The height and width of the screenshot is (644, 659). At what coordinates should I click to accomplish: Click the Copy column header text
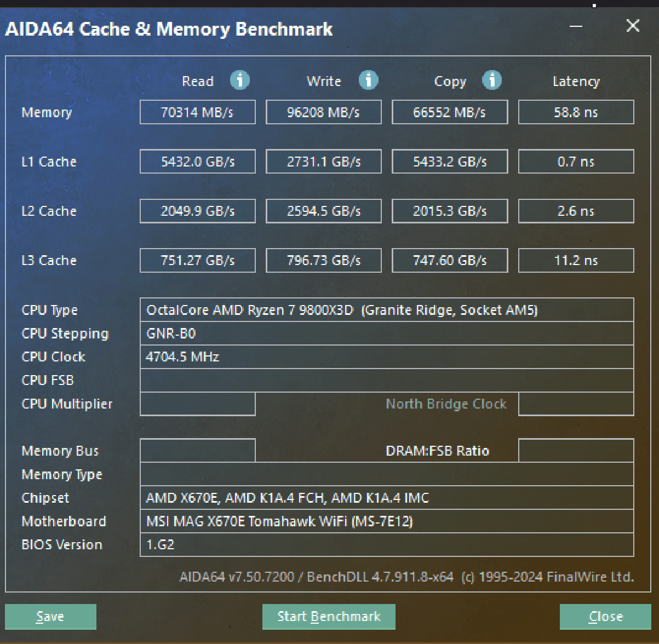pyautogui.click(x=450, y=82)
